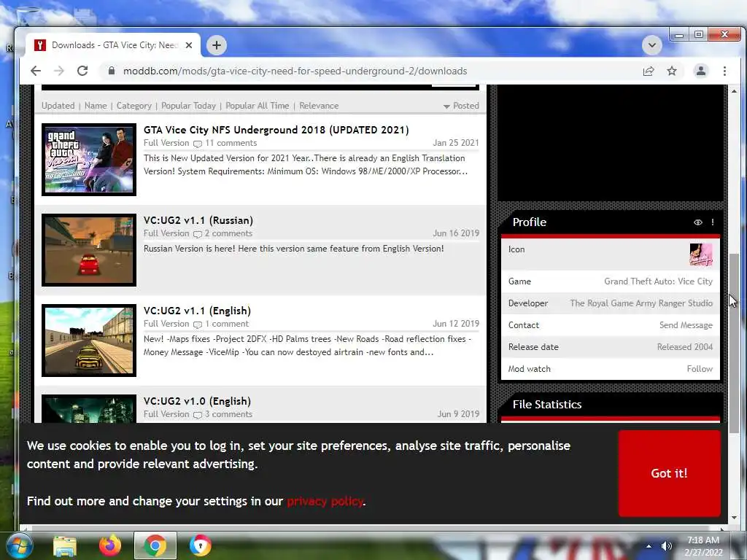This screenshot has height=560, width=747.
Task: Open the Recycle Bin on desktop
Action: pos(29,16)
